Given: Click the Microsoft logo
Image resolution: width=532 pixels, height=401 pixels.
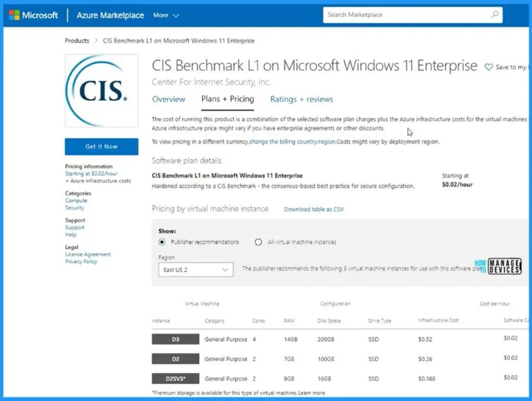Looking at the screenshot, I should [33, 15].
